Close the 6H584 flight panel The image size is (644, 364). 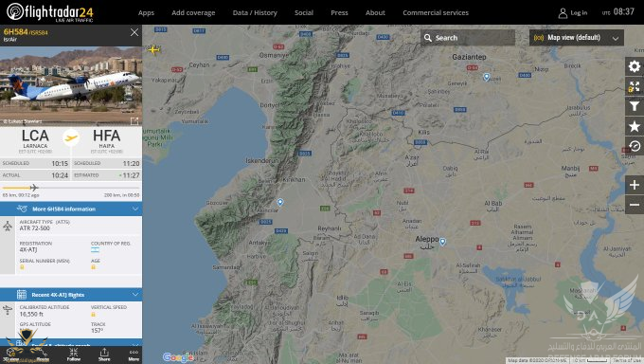tap(134, 32)
